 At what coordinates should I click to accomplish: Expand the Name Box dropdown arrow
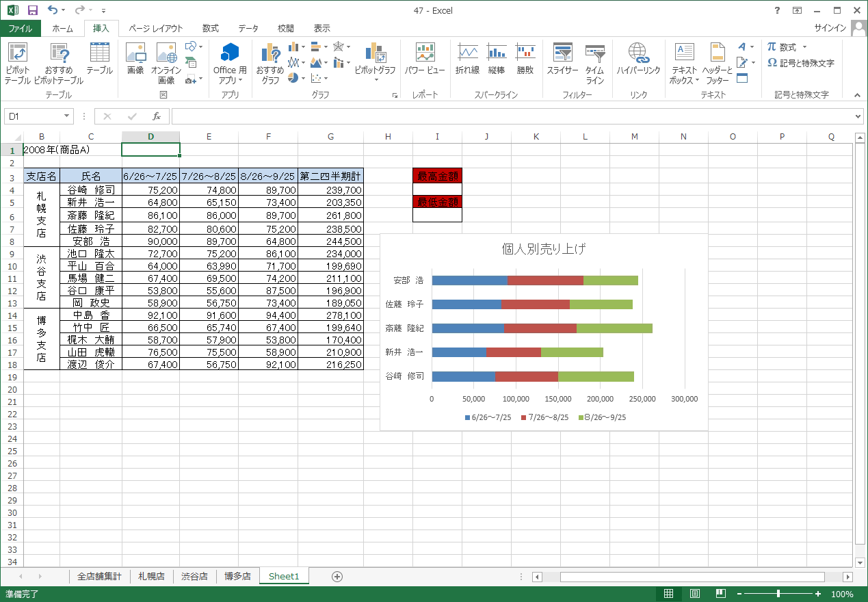coord(66,116)
